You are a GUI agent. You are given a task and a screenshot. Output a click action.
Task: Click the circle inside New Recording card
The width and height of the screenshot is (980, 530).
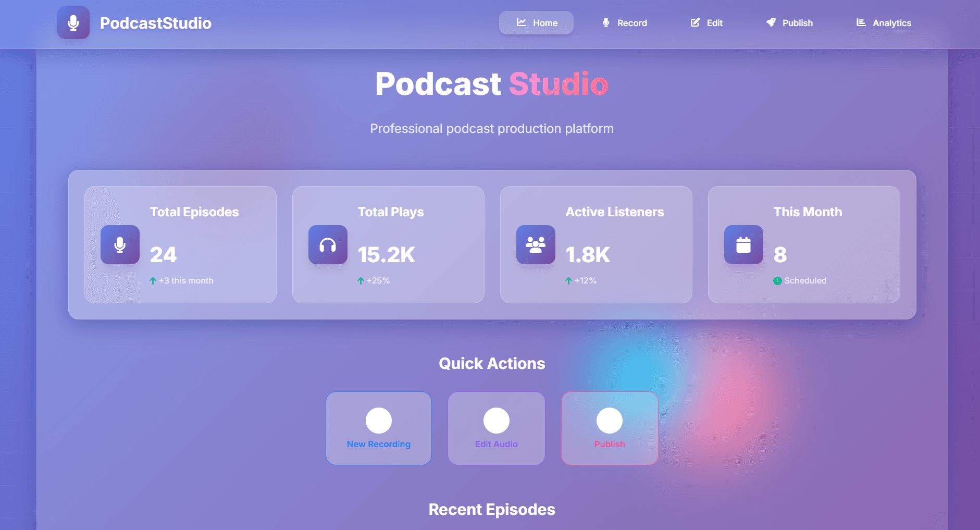(379, 420)
